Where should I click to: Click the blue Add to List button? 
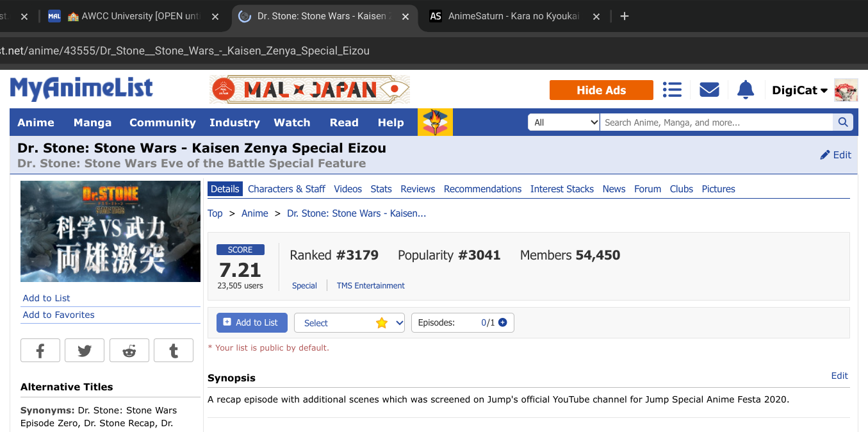[252, 322]
